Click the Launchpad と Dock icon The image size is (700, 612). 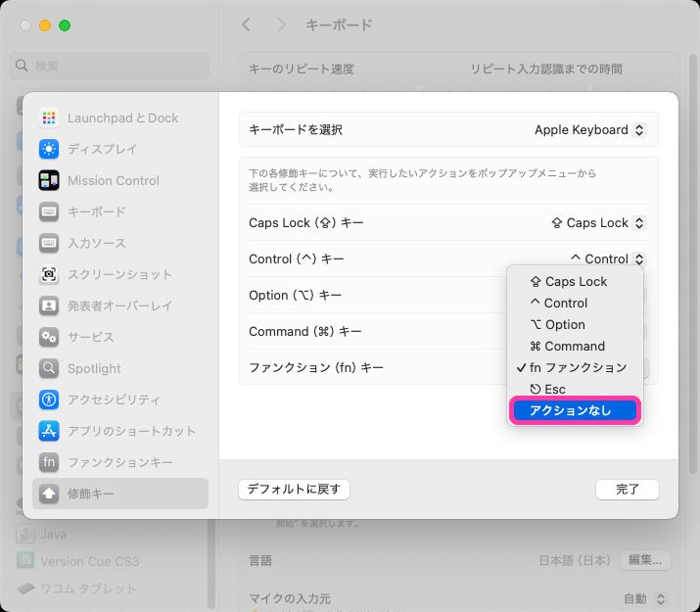coord(49,118)
